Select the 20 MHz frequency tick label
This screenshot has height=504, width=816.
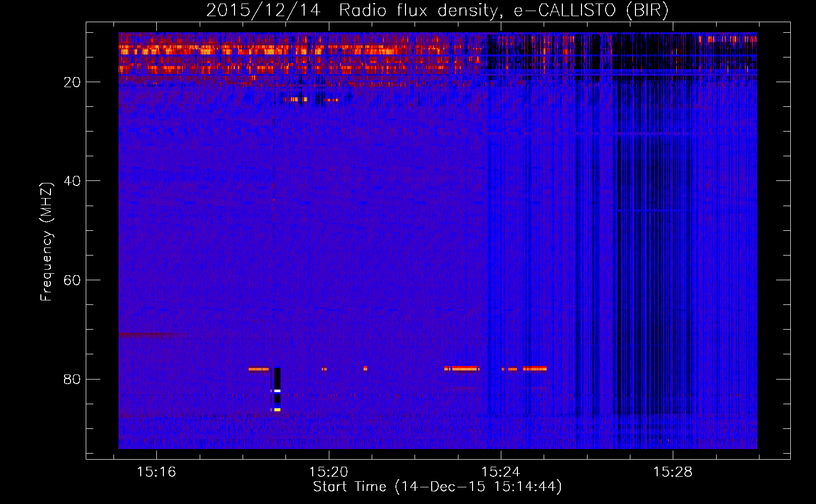coord(72,82)
